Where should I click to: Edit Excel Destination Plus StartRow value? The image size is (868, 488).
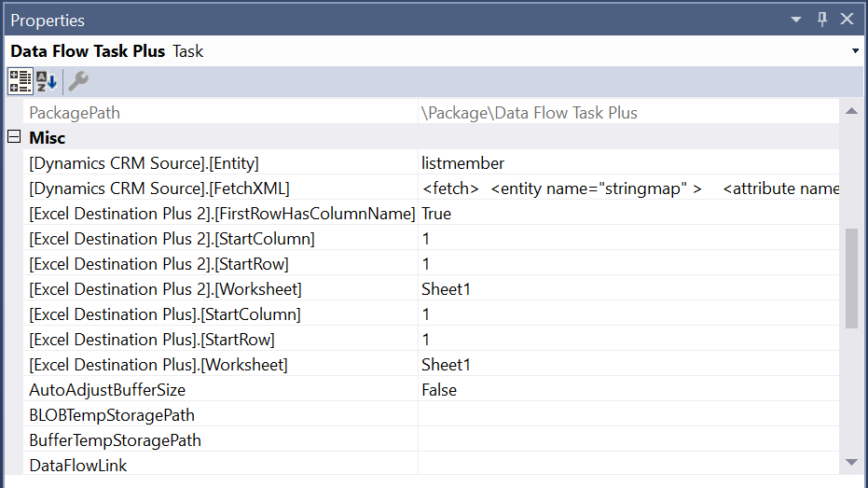click(628, 340)
